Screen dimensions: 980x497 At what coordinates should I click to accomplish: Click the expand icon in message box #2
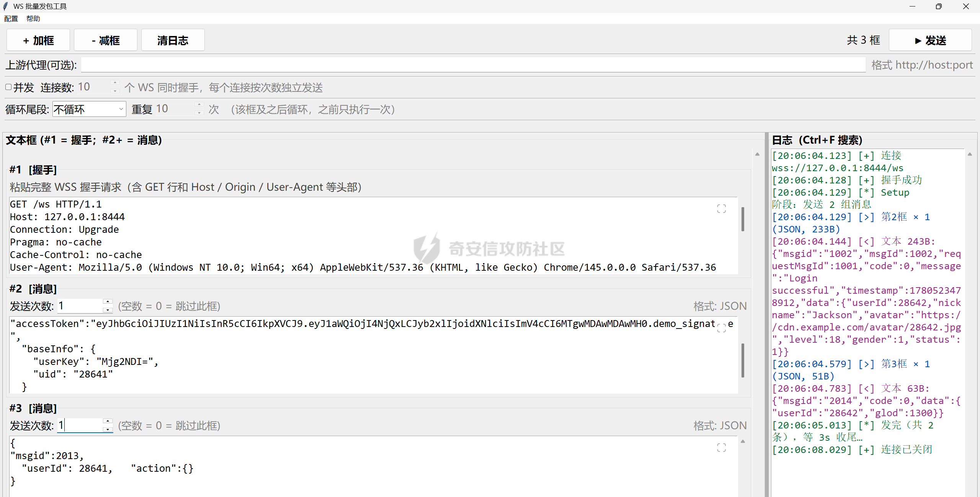721,328
